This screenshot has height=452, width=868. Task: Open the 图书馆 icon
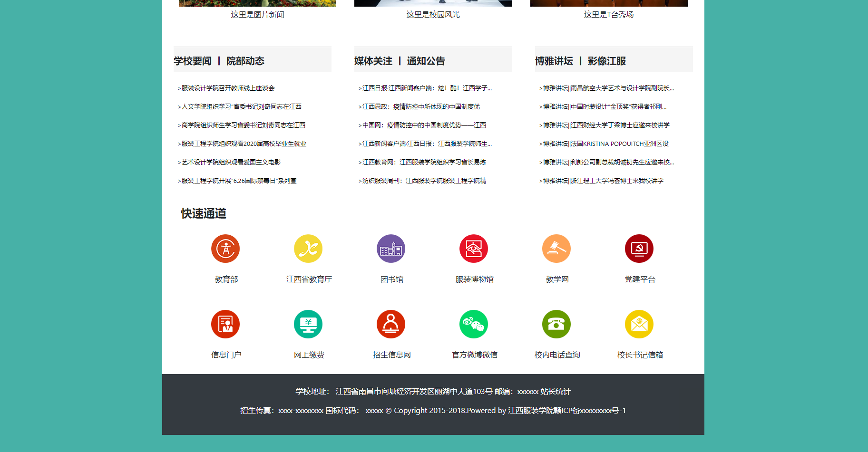tap(391, 248)
